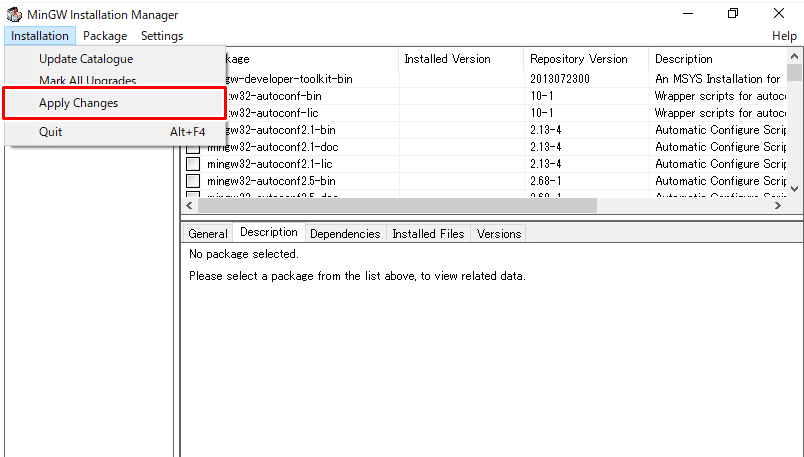Select the mingw32-autoconf2.1-lic package name
The width and height of the screenshot is (804, 457).
point(270,164)
